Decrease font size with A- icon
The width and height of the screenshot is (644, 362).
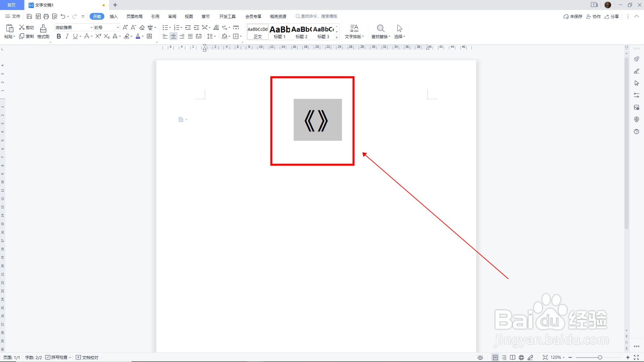134,27
